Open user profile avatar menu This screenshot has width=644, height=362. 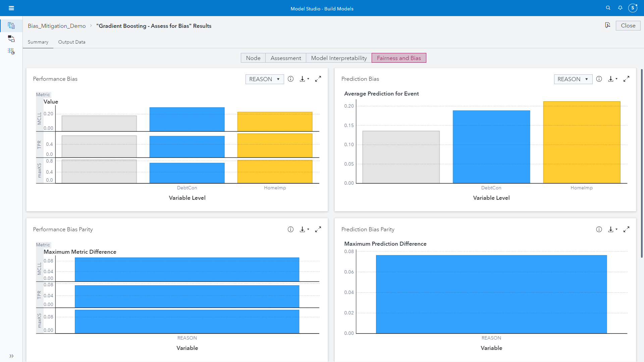point(633,8)
